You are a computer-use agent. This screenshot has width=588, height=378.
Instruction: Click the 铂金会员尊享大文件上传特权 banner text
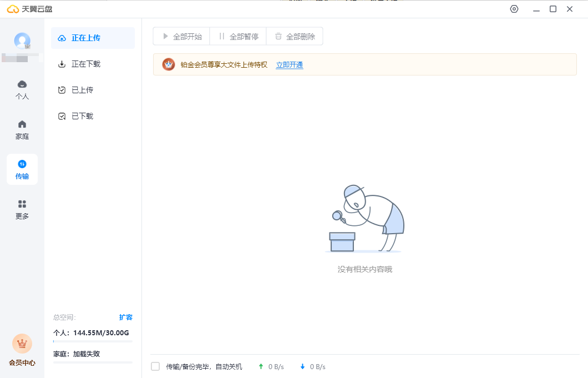pos(224,65)
